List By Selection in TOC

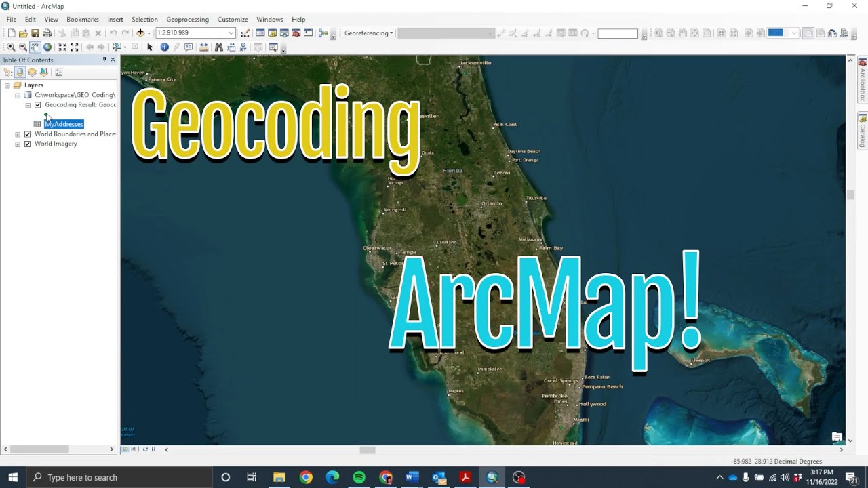[44, 72]
